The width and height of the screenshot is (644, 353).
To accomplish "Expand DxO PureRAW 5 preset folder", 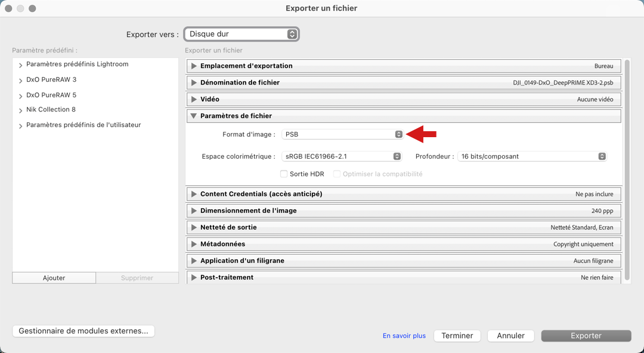I will coord(21,96).
